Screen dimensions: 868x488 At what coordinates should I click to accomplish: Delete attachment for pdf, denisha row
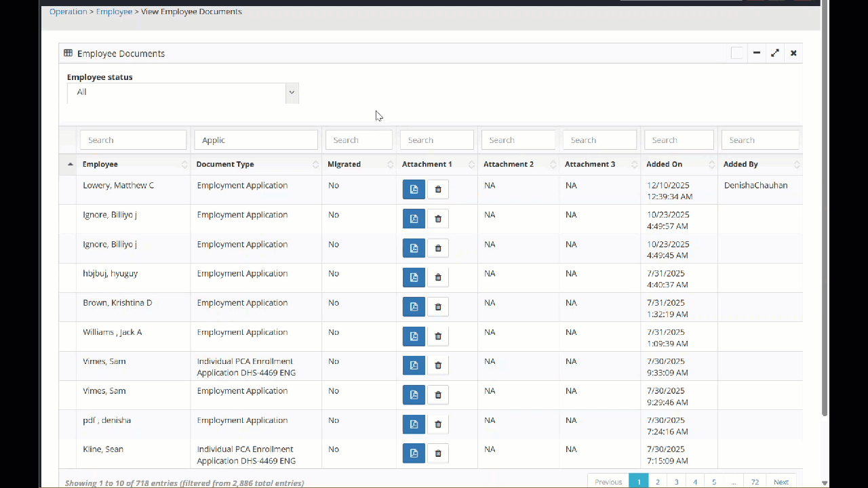[x=438, y=424]
